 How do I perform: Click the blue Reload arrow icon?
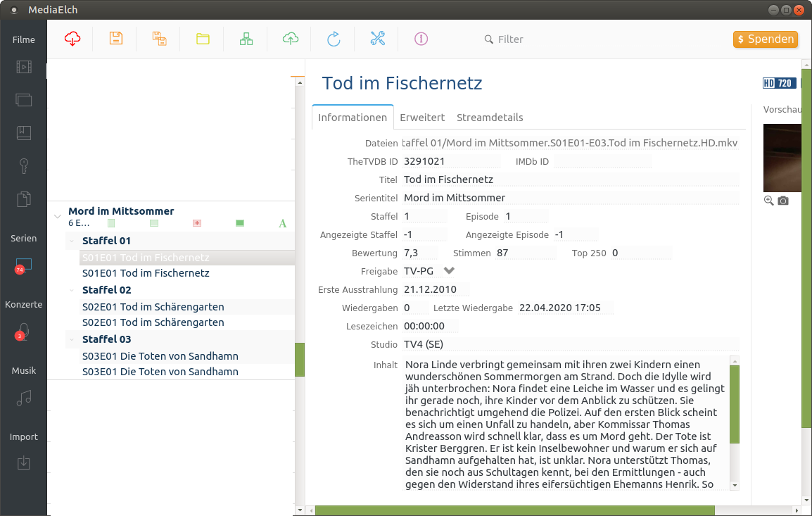click(334, 39)
